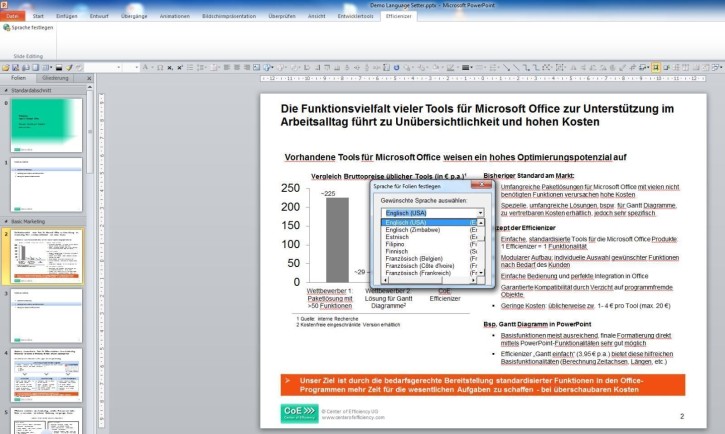Click the slide pane vertical scrollbar
This screenshot has height=434, width=725.
coord(90,131)
